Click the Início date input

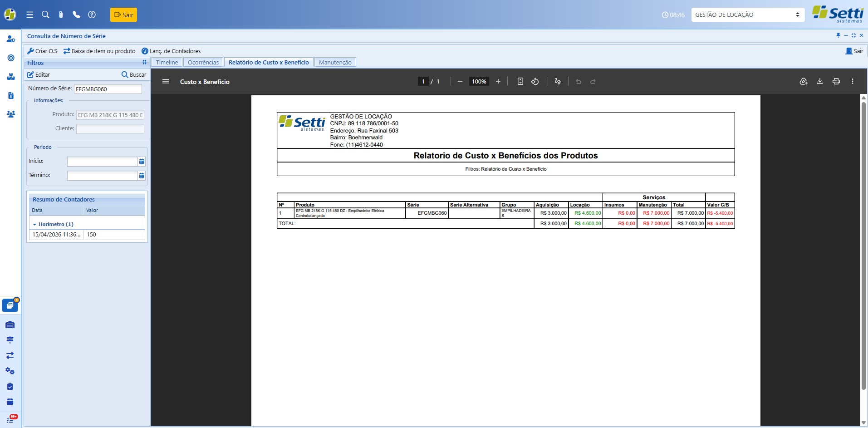pyautogui.click(x=102, y=162)
